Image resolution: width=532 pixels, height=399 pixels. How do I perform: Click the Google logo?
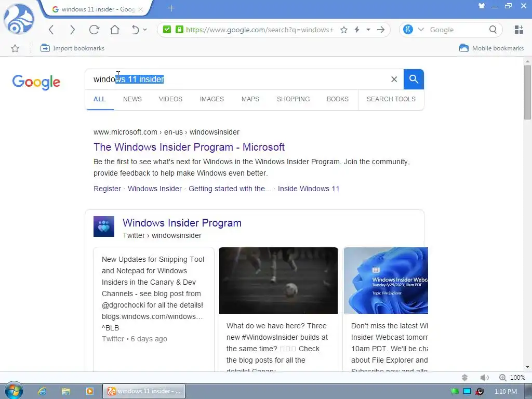[36, 82]
